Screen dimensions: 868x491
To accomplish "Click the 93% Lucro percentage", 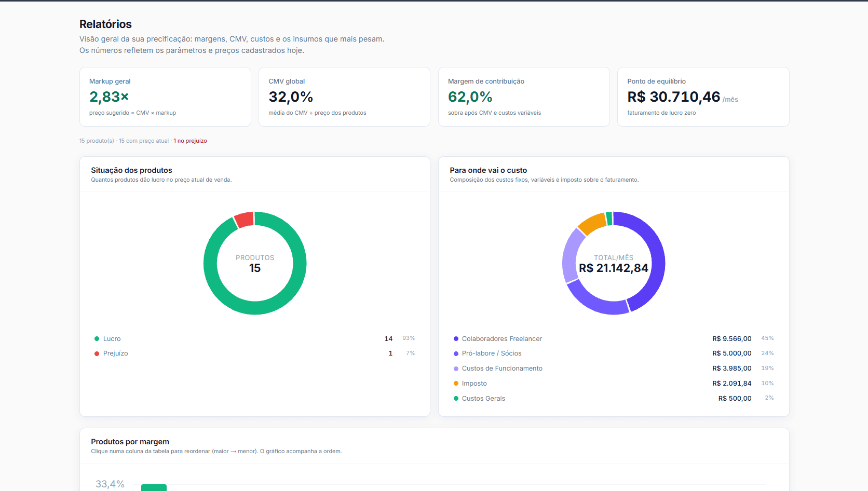I will (409, 338).
